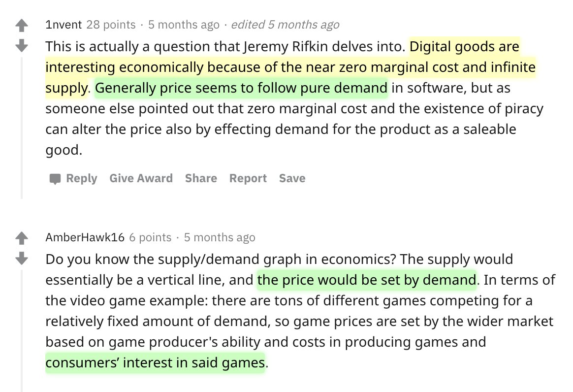
Task: Click the '5 months ago' timestamp on 1nvent's comment
Action: pos(184,25)
